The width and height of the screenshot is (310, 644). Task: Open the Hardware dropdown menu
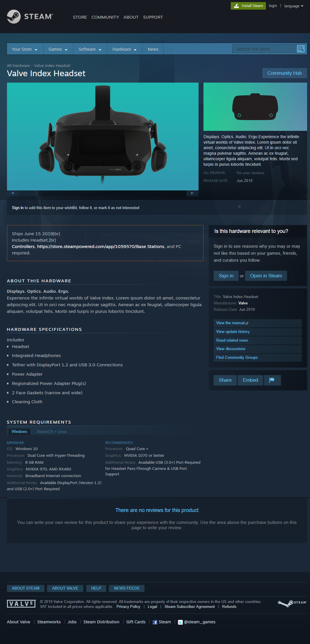tap(124, 49)
